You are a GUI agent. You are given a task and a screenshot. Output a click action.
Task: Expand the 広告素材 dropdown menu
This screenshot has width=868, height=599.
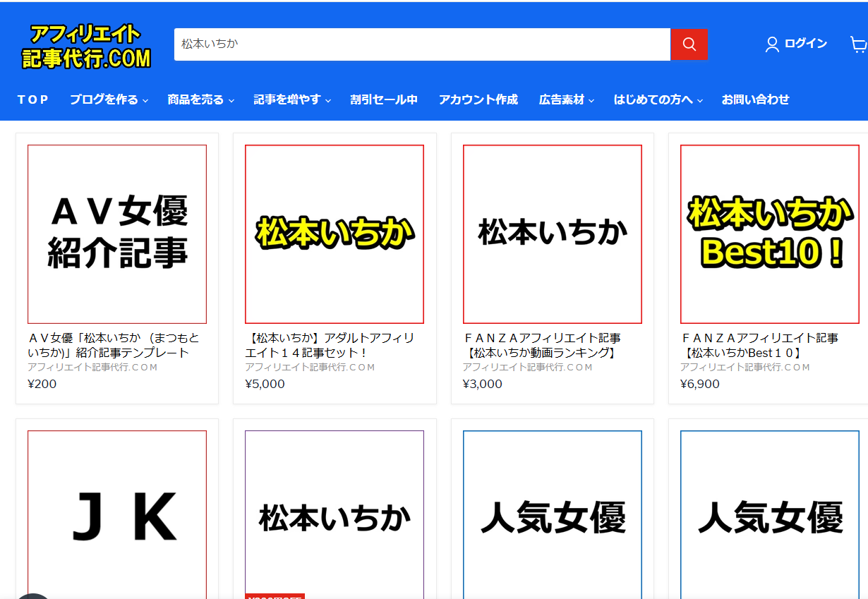567,99
